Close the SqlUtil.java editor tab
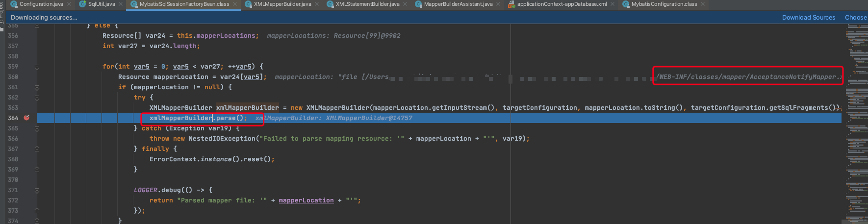868x224 pixels. 121,4
